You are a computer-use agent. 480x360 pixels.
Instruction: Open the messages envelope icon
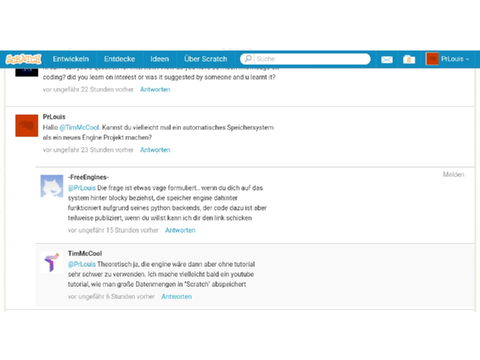point(387,59)
